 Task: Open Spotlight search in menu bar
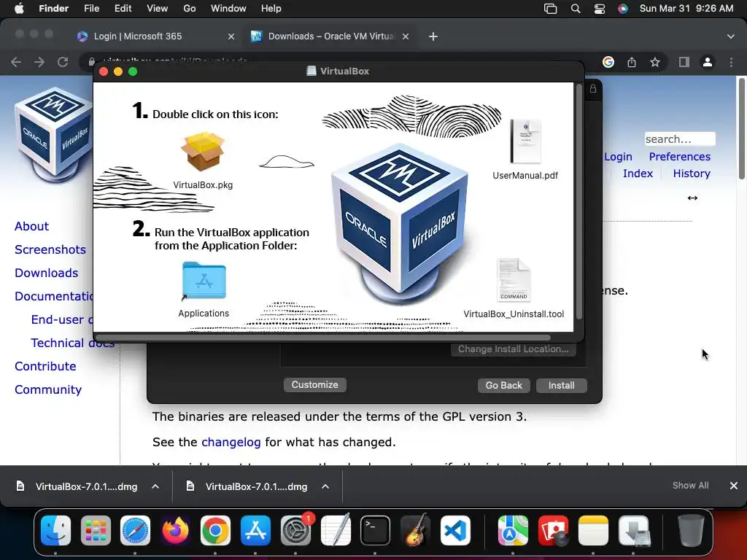click(576, 9)
